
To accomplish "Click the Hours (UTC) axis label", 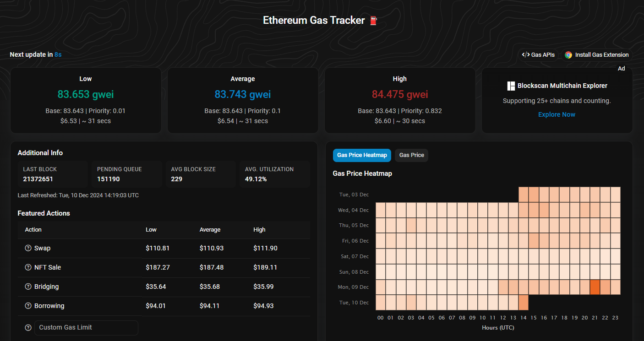I will pyautogui.click(x=498, y=328).
